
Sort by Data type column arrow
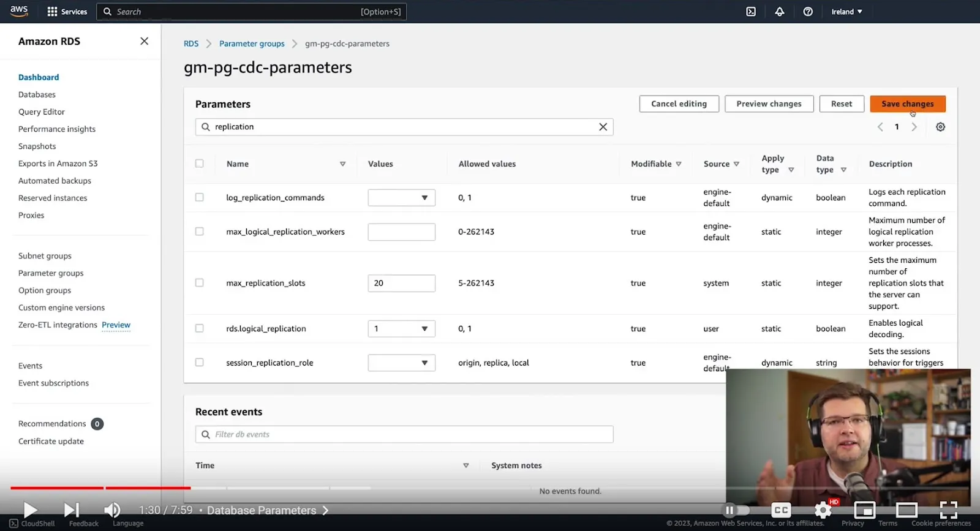843,170
